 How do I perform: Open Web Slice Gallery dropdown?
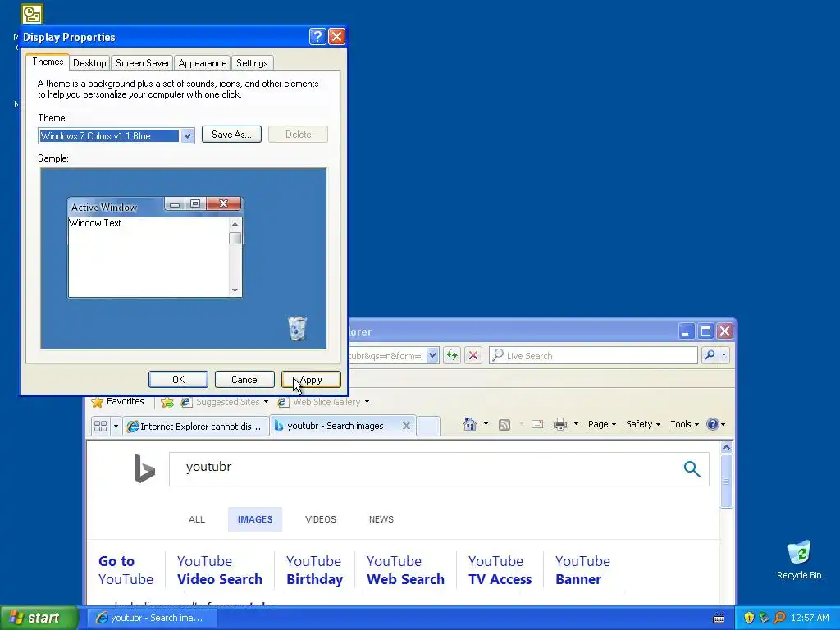coord(323,402)
